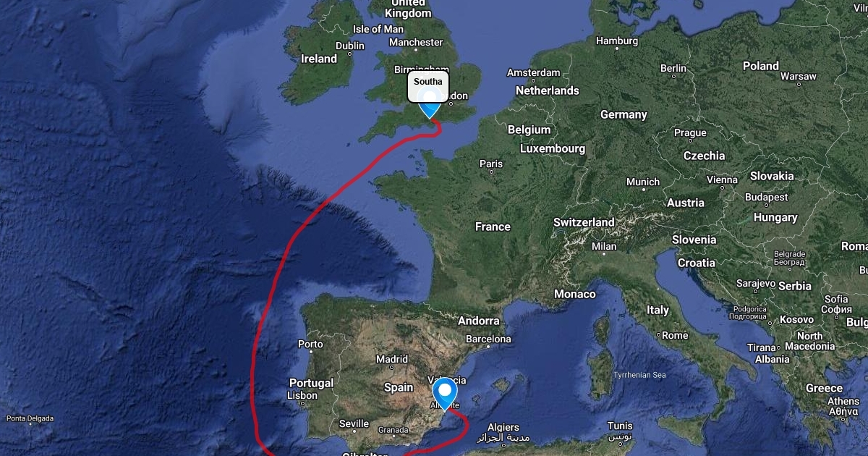Click the Algiers city label
The image size is (868, 456).
tap(503, 427)
